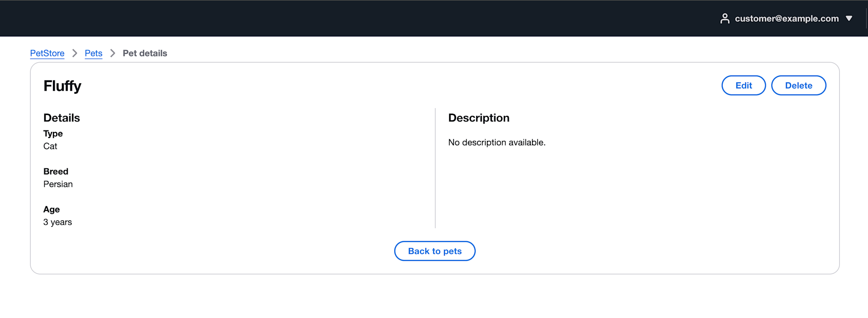Open the customer@example.com account menu
This screenshot has width=868, height=318.
click(x=786, y=19)
